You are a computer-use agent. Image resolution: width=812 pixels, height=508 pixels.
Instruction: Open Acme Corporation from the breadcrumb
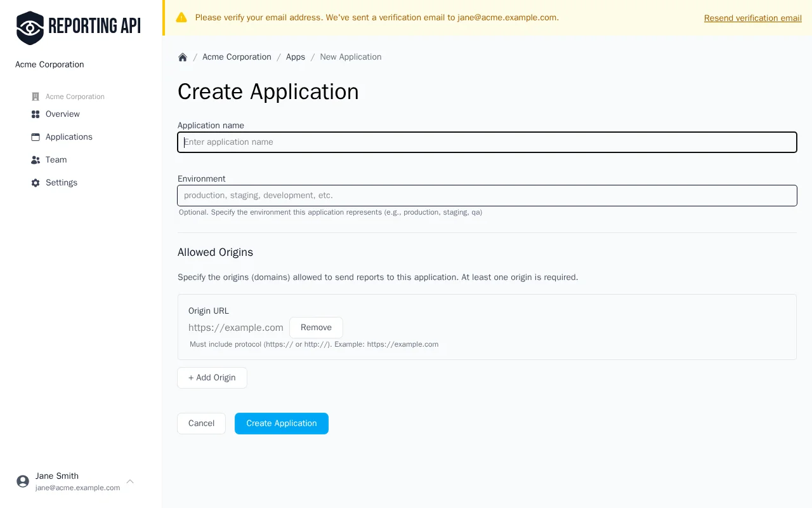(237, 57)
